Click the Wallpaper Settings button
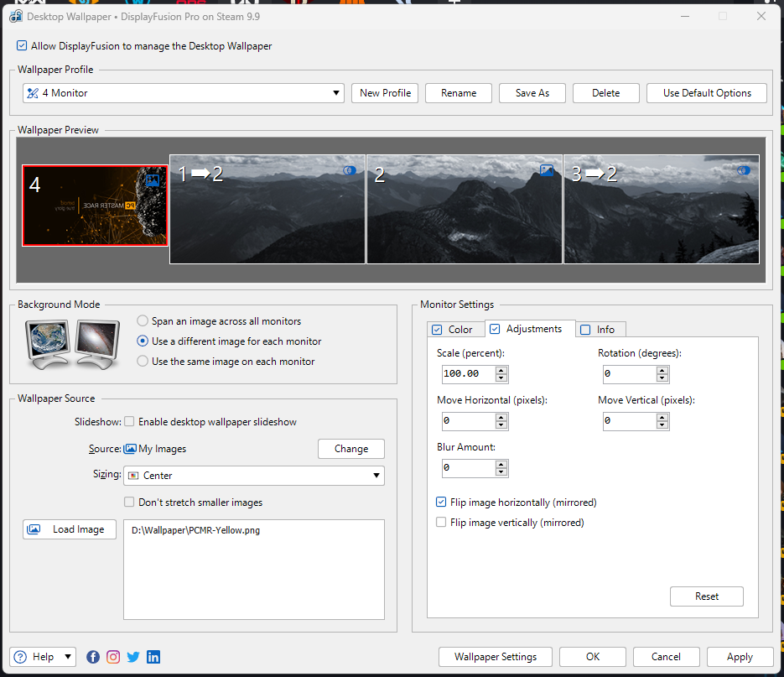Screen dimensions: 784x677 pyautogui.click(x=496, y=657)
